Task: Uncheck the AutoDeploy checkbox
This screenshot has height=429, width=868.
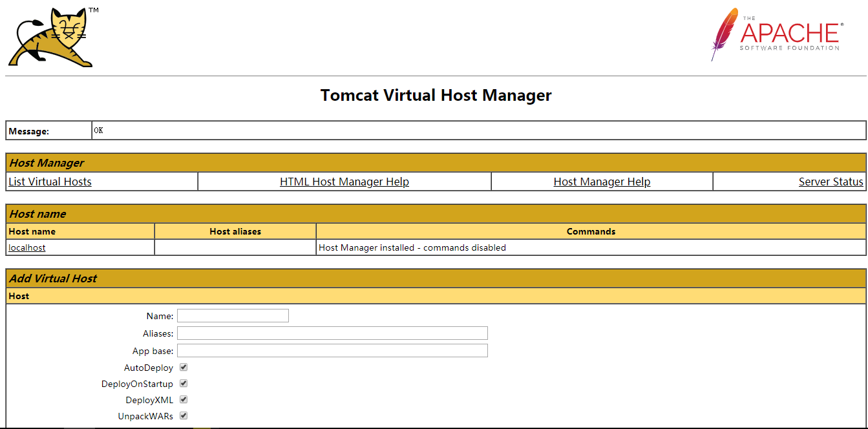Action: [184, 367]
